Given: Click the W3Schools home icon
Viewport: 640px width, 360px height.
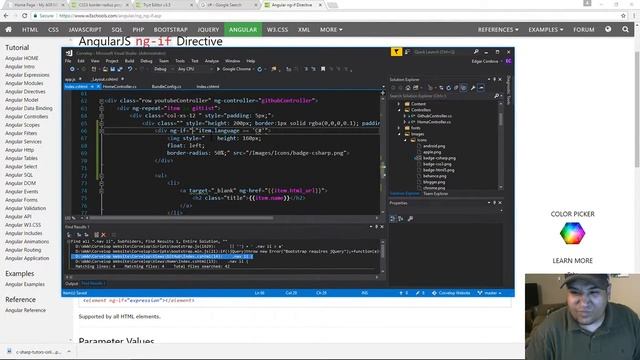Looking at the screenshot, I should 8,29.
